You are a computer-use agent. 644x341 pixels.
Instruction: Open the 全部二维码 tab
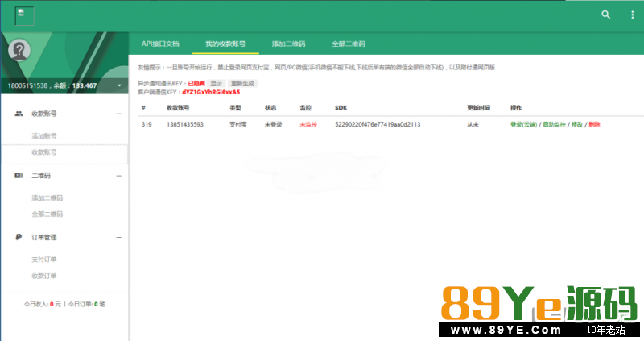[x=349, y=44]
